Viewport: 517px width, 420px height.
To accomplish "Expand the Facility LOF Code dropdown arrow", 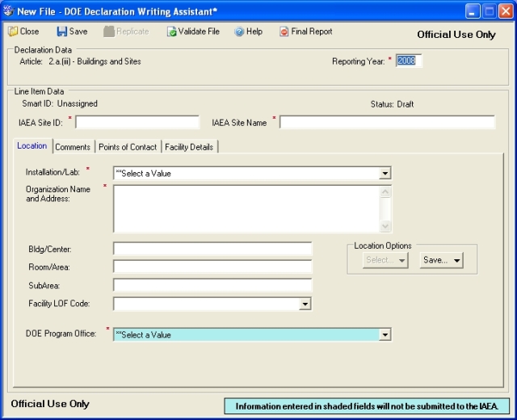I will (x=305, y=304).
